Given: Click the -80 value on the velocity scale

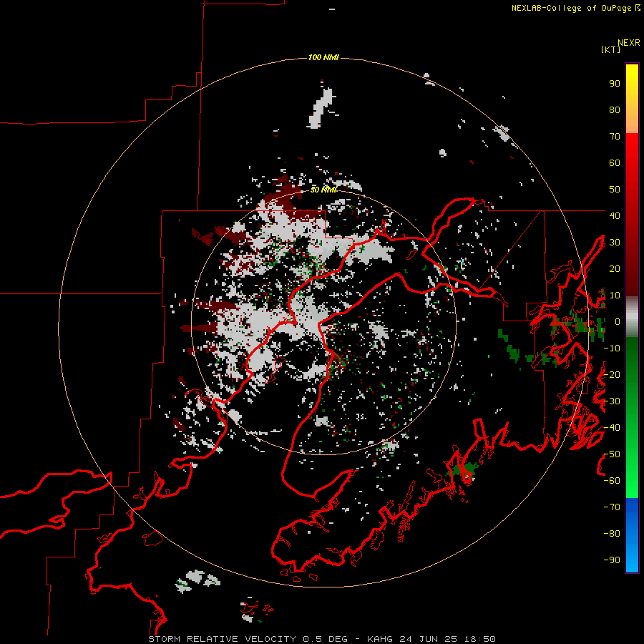Looking at the screenshot, I should (612, 534).
